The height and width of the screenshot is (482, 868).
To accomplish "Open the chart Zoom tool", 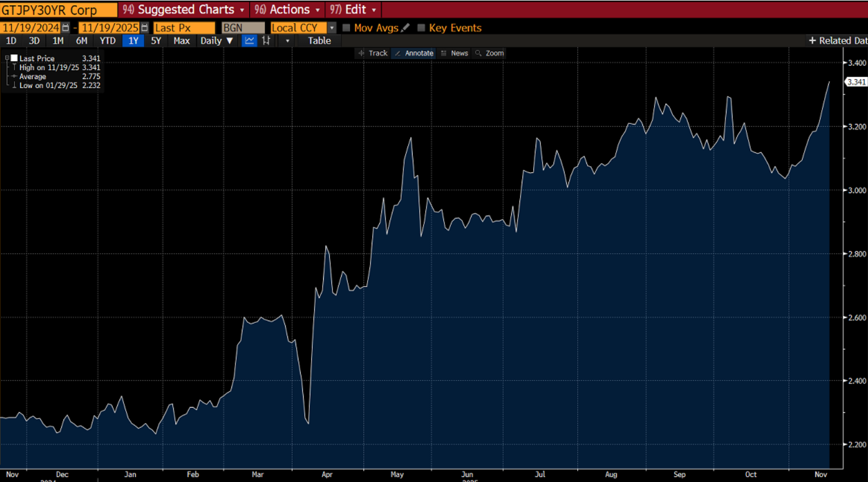I will [489, 53].
